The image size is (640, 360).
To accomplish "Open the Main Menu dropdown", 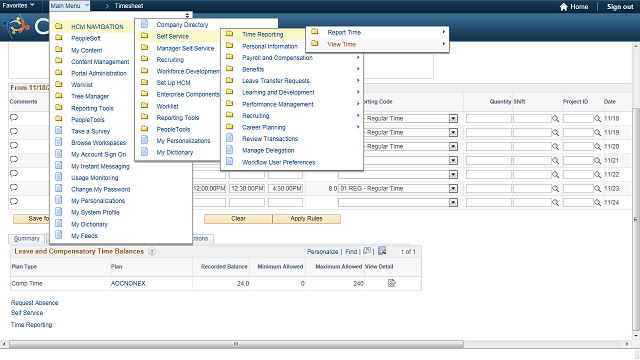I will pyautogui.click(x=69, y=6).
